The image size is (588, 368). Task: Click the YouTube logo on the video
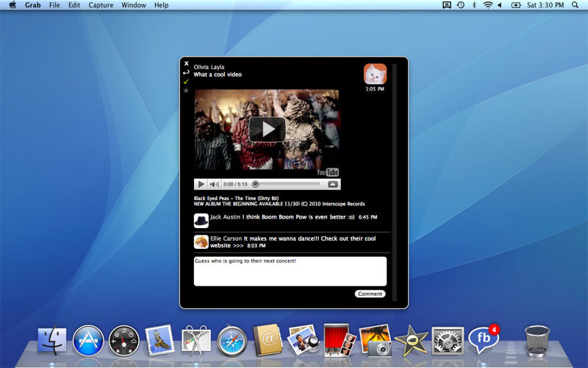pyautogui.click(x=328, y=172)
